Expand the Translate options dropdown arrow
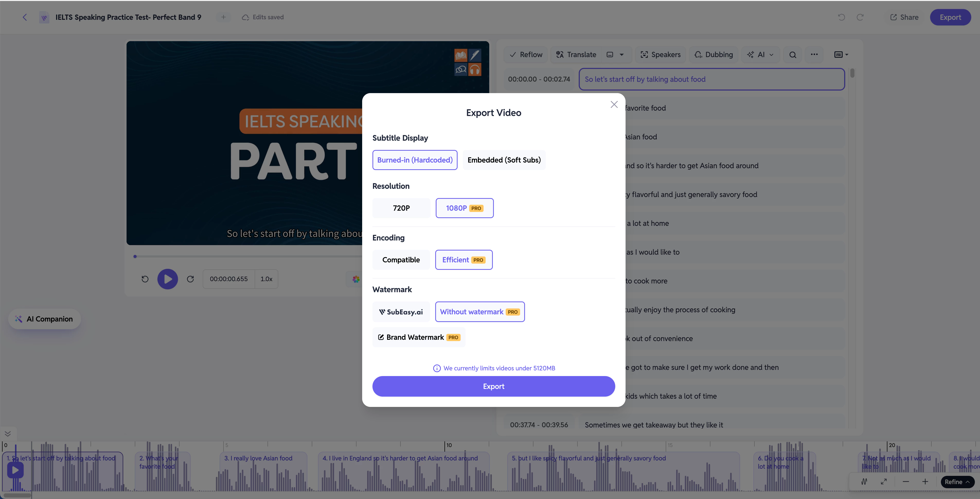 click(x=622, y=54)
